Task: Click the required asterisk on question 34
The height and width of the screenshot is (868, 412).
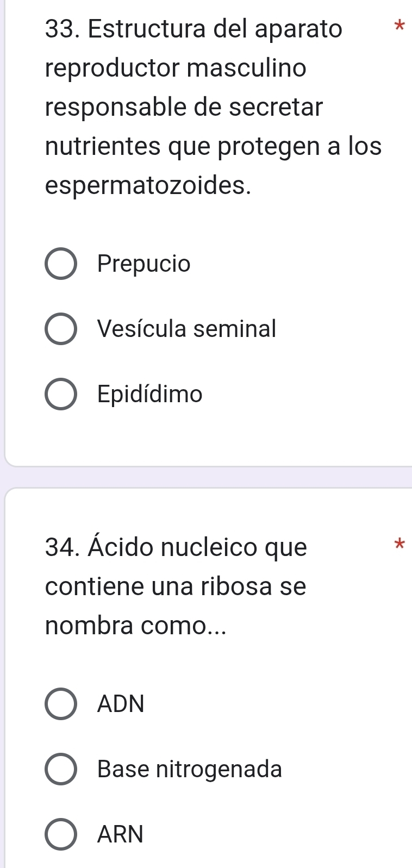Action: [399, 544]
